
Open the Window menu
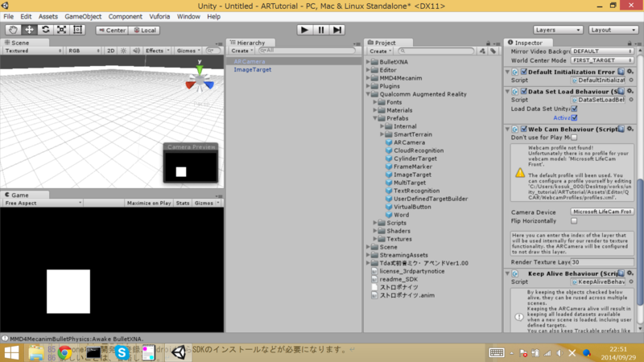click(x=188, y=16)
